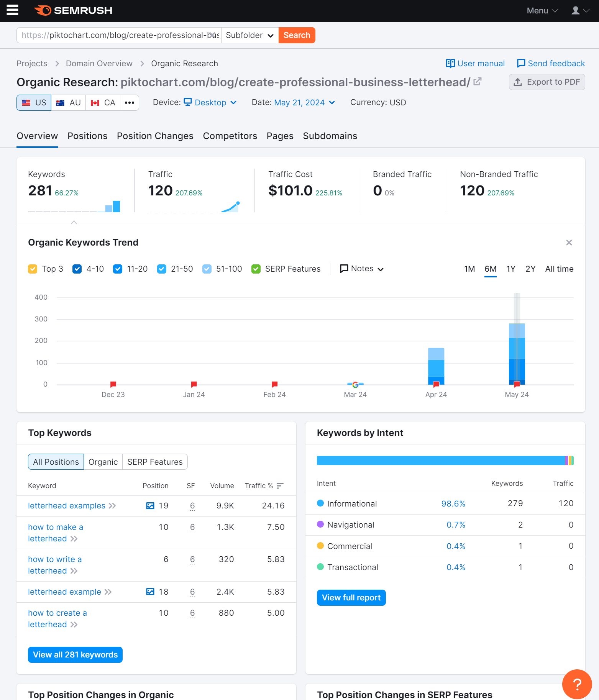Click the image SERP icon for letterhead example
This screenshot has height=700, width=599.
pos(150,592)
